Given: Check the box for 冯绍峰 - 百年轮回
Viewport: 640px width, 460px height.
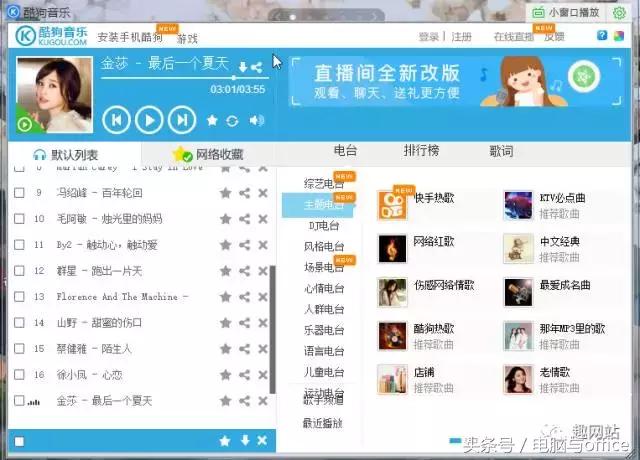Looking at the screenshot, I should pos(19,193).
